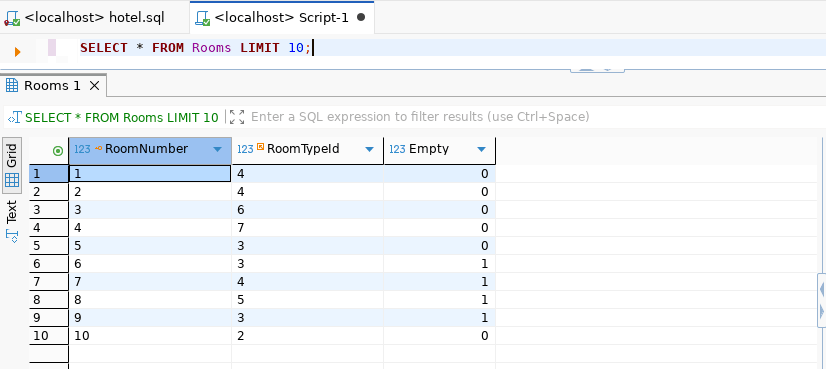The width and height of the screenshot is (826, 369).
Task: Click the expand filter panel icon
Action: (x=237, y=117)
